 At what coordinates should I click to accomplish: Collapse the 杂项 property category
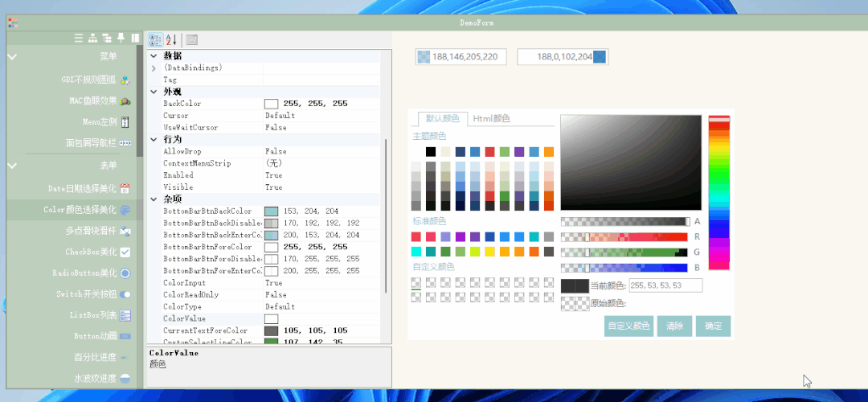(154, 199)
